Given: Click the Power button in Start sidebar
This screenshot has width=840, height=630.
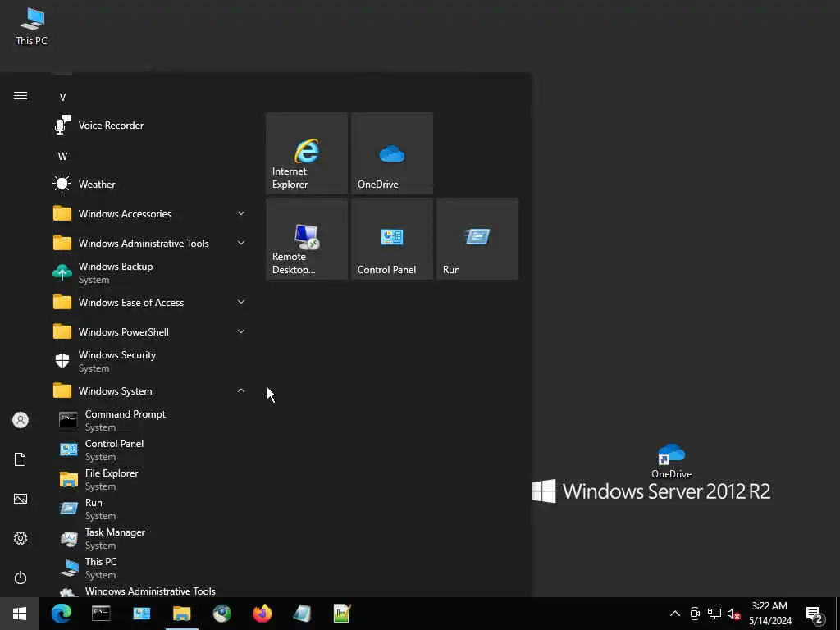Looking at the screenshot, I should coord(21,577).
